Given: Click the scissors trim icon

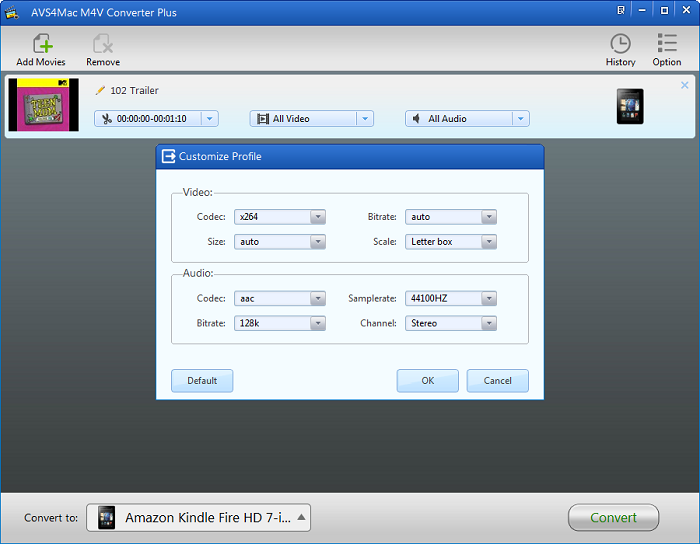Looking at the screenshot, I should 107,119.
